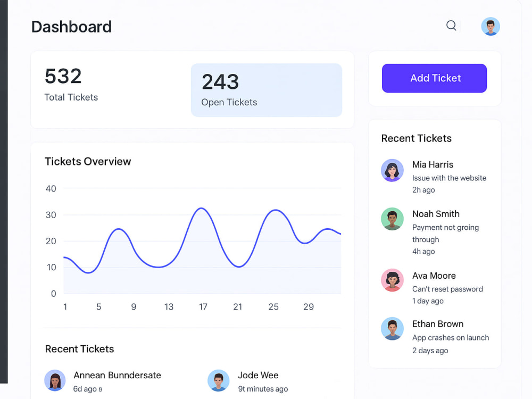Screen dimensions: 532x399
Task: Click the x-axis label 17 on chart
Action: [x=203, y=307]
